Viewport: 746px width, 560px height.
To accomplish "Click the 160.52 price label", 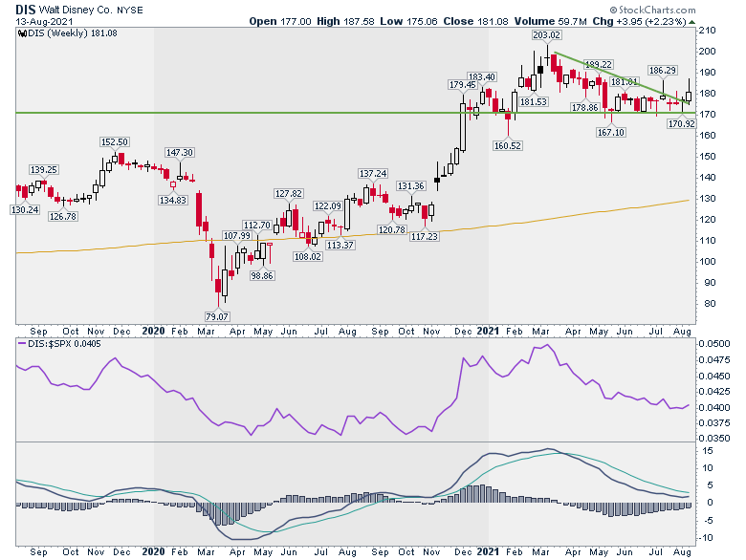I will coord(507,146).
